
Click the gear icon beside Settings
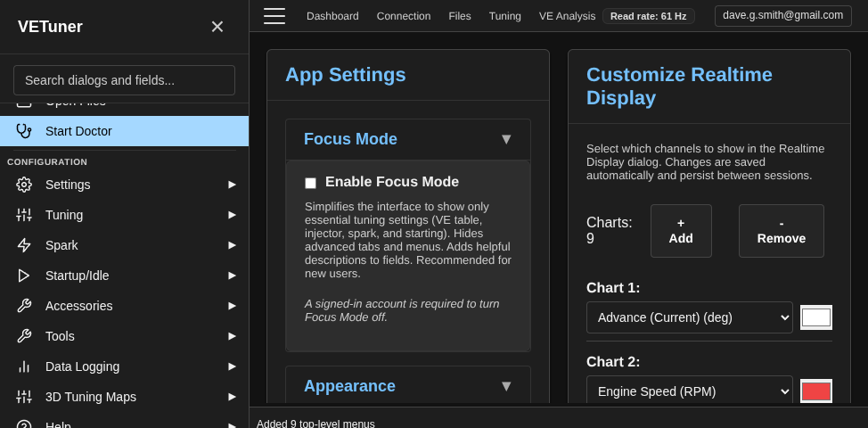[24, 185]
